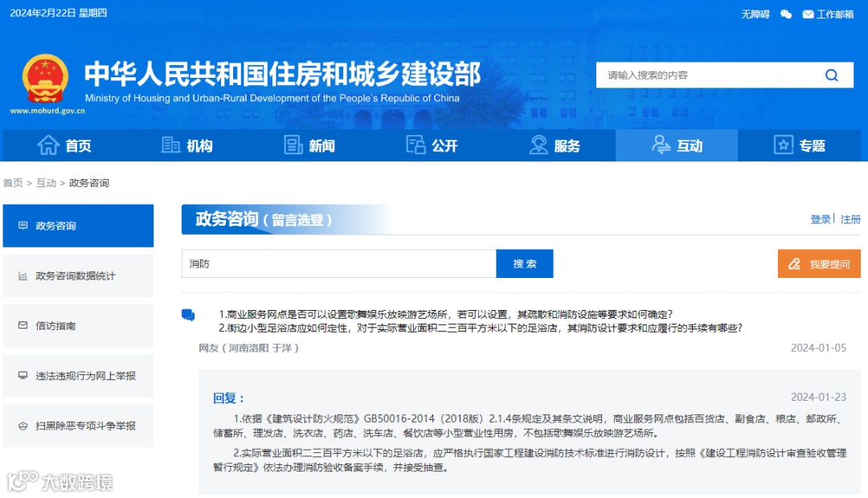Click 政务咨询 in the breadcrumb
The width and height of the screenshot is (868, 498).
[x=89, y=182]
